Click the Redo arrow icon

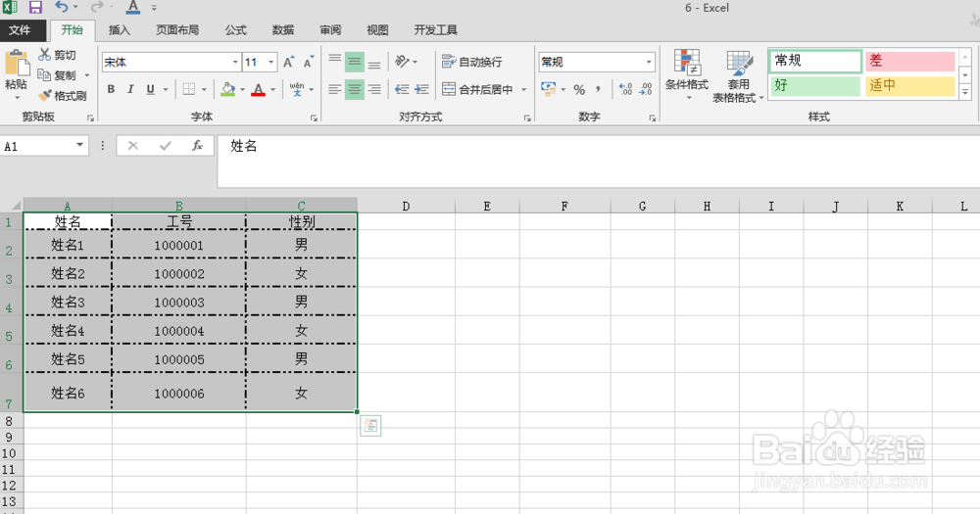pos(97,7)
